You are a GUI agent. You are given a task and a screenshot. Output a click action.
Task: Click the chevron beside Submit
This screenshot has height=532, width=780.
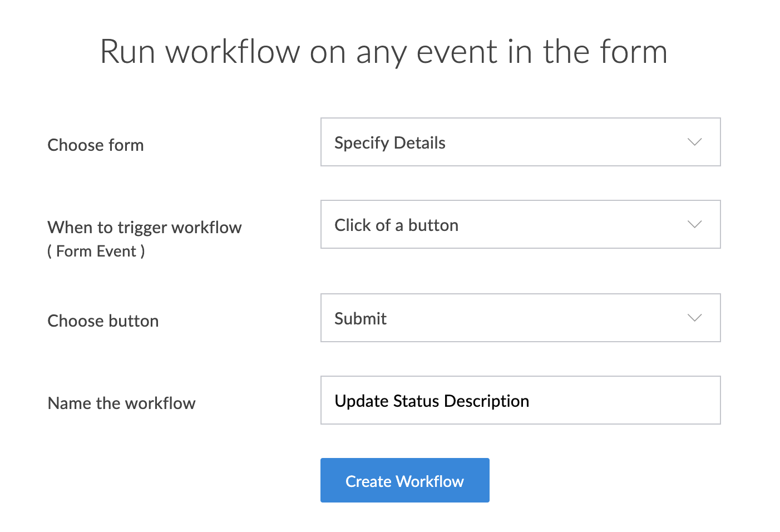tap(694, 318)
